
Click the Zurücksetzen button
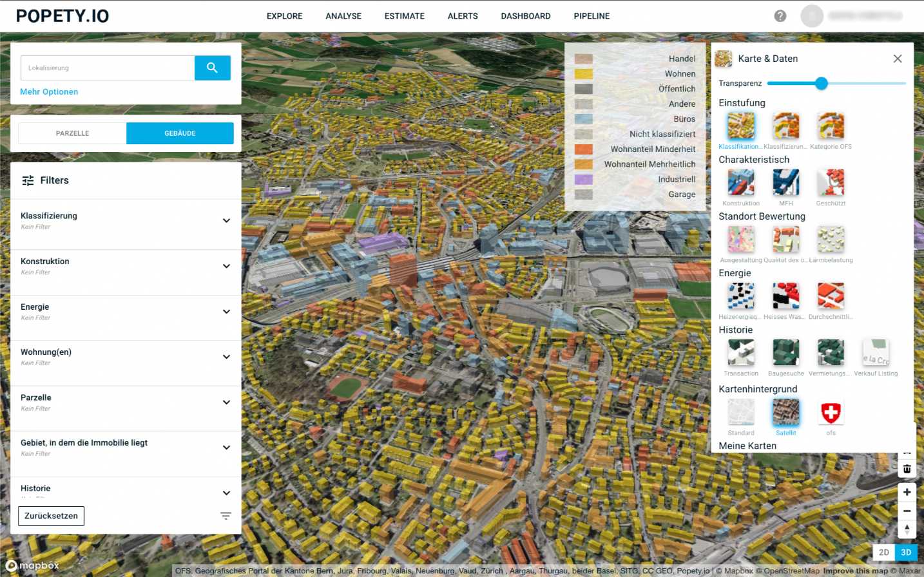tap(51, 516)
